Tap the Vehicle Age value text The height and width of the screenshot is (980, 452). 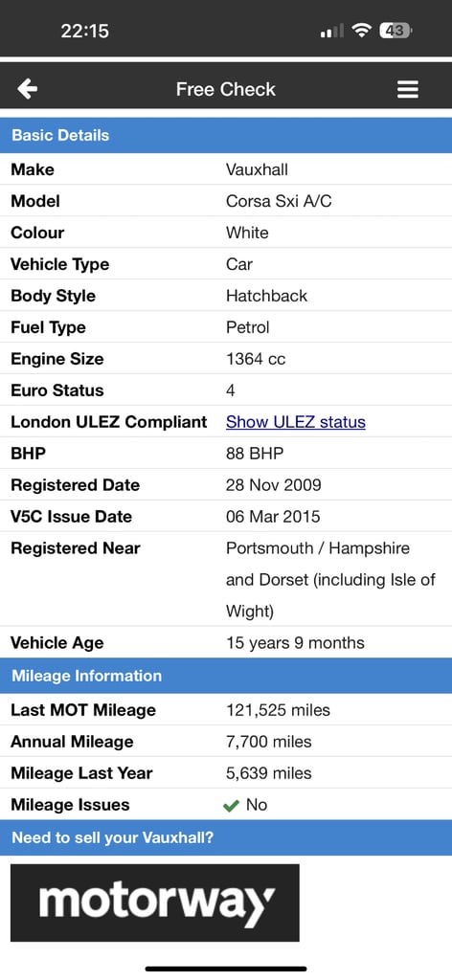coord(295,642)
